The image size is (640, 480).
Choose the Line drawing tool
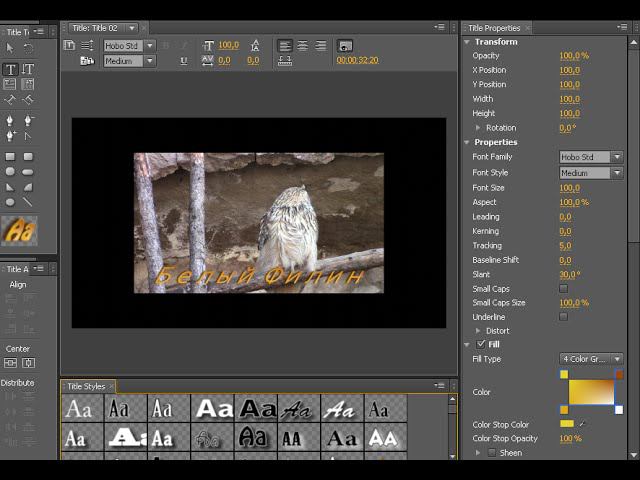click(x=28, y=201)
